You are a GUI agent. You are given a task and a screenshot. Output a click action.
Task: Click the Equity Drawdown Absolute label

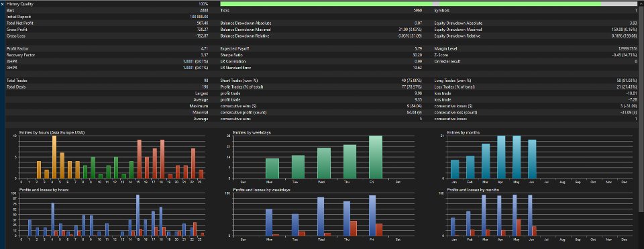[458, 23]
